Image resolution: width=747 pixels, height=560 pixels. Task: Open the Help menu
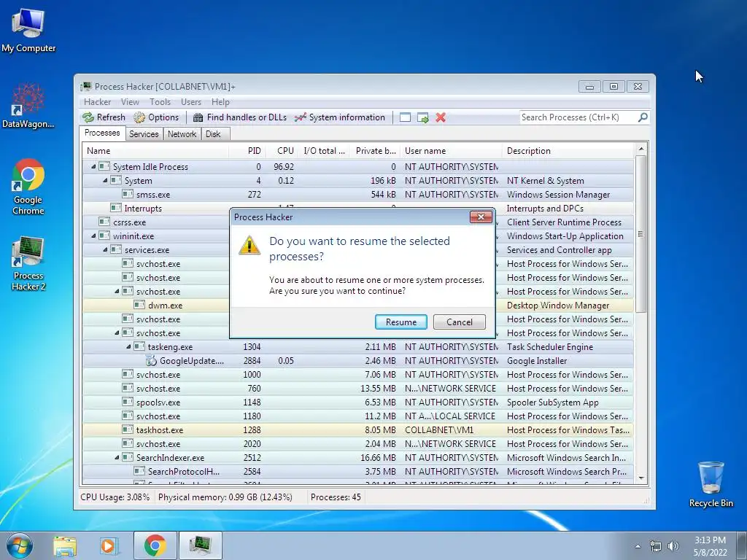coord(220,102)
